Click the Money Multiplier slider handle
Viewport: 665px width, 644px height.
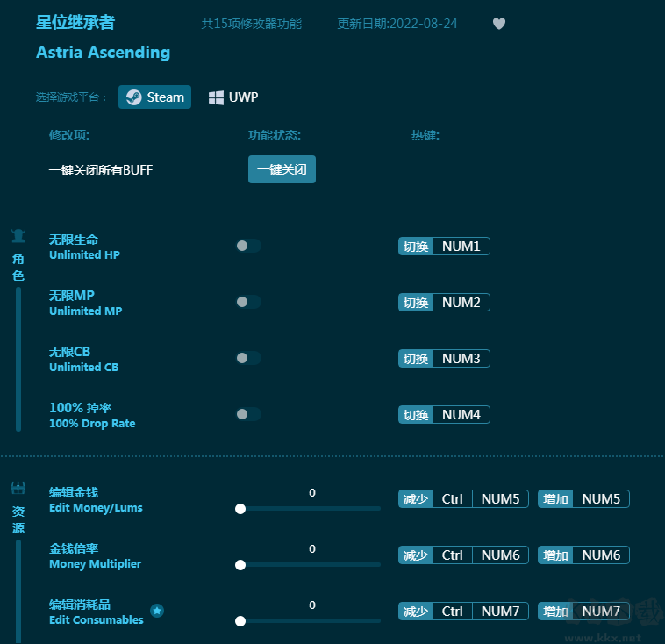[x=240, y=565]
